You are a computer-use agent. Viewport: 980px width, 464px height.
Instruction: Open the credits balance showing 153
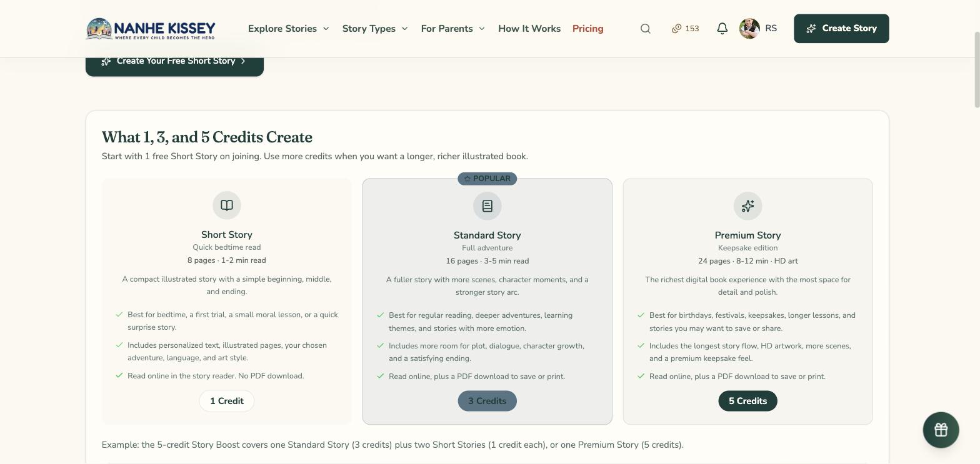(686, 29)
